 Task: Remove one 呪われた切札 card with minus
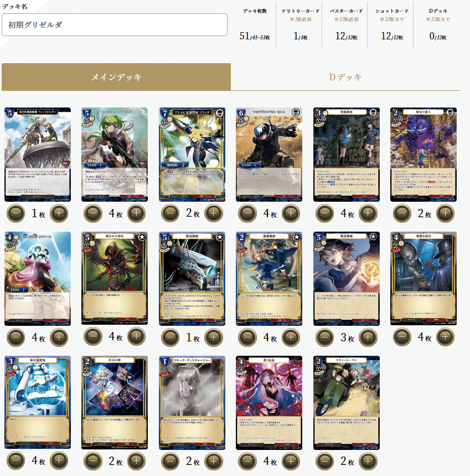point(93,336)
